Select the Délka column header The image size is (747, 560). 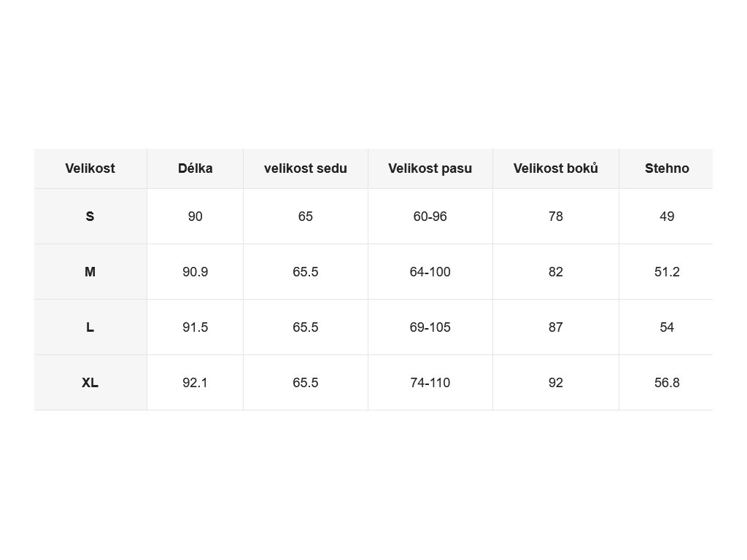tap(195, 168)
